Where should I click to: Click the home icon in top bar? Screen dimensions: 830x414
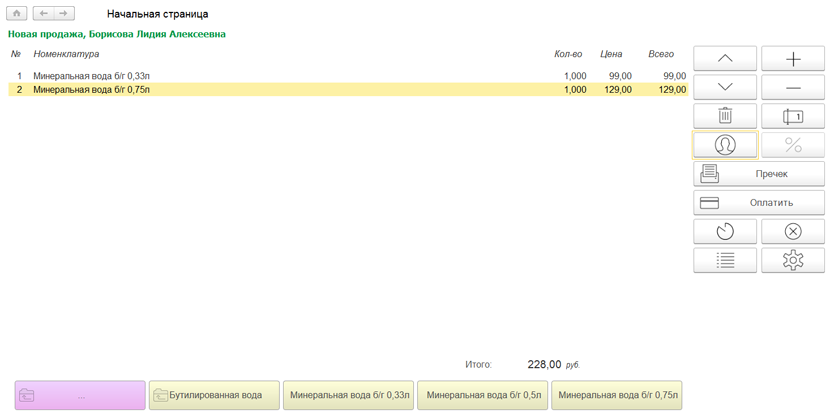(17, 14)
